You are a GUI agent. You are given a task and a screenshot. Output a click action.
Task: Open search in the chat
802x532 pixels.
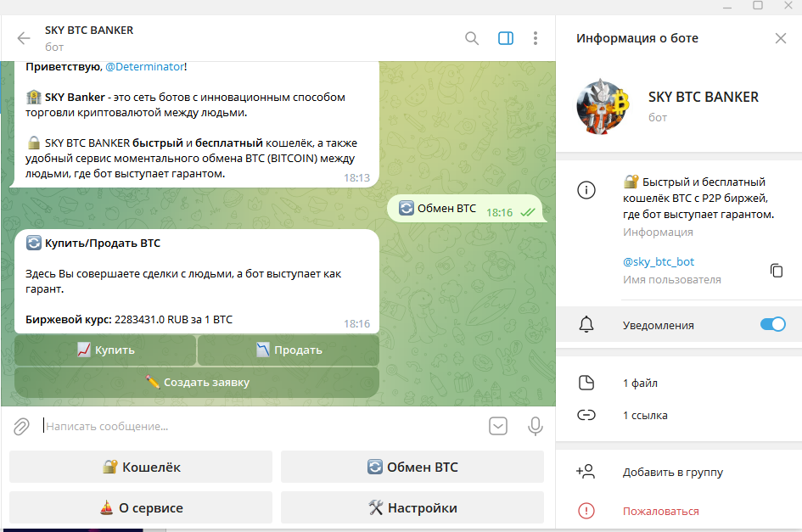pos(472,38)
